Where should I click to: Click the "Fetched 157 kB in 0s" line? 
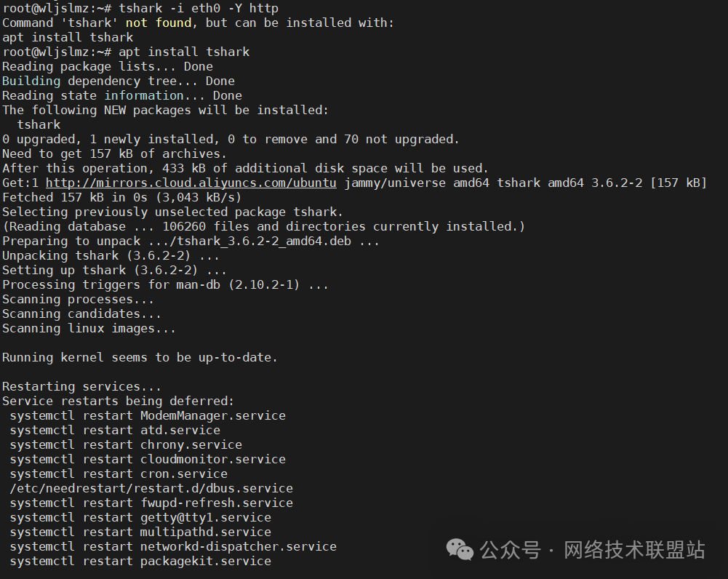pyautogui.click(x=121, y=197)
